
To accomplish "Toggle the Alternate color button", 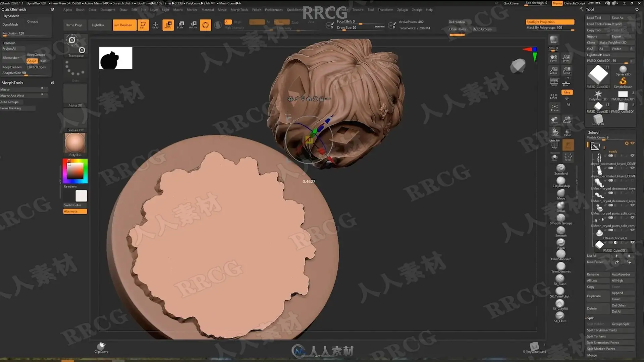I will point(75,211).
